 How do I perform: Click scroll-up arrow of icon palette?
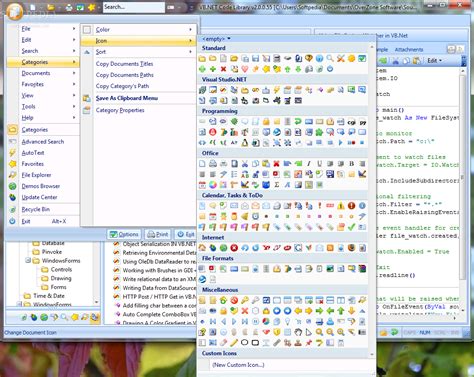coord(372,46)
